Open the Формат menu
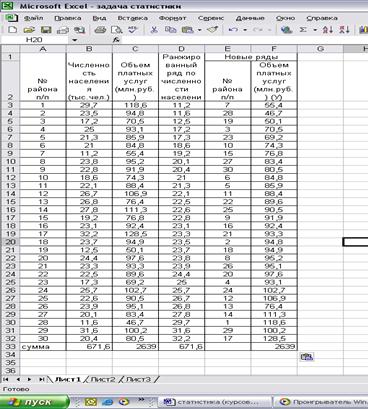Image resolution: width=368 pixels, height=409 pixels. tap(172, 18)
